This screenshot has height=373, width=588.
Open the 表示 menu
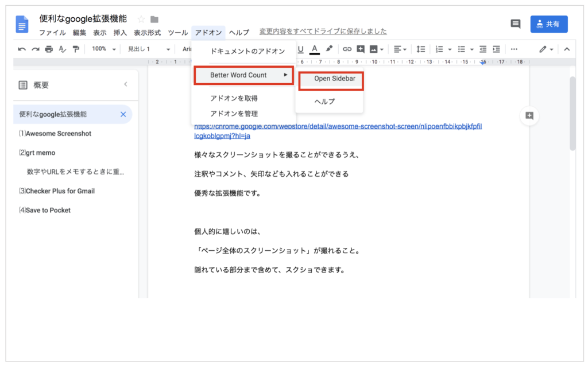pyautogui.click(x=99, y=33)
